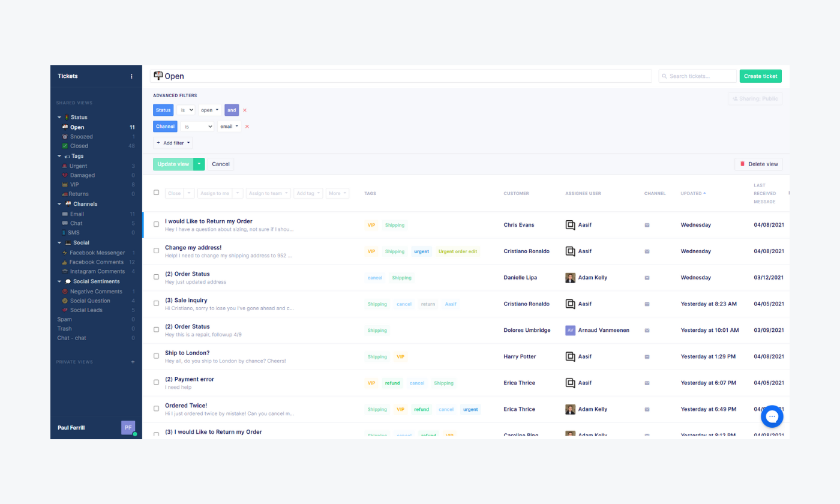Collapse the Social Sentiments section
The width and height of the screenshot is (840, 504).
tap(59, 281)
